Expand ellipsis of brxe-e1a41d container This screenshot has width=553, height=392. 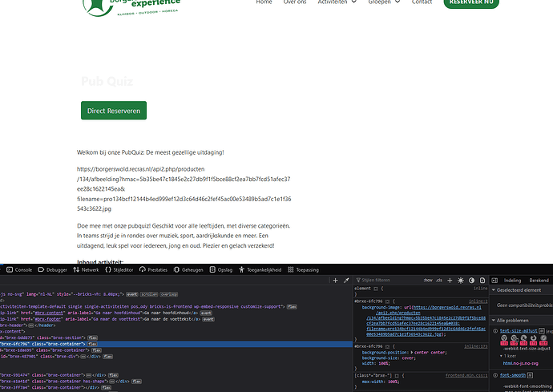pyautogui.click(x=112, y=382)
